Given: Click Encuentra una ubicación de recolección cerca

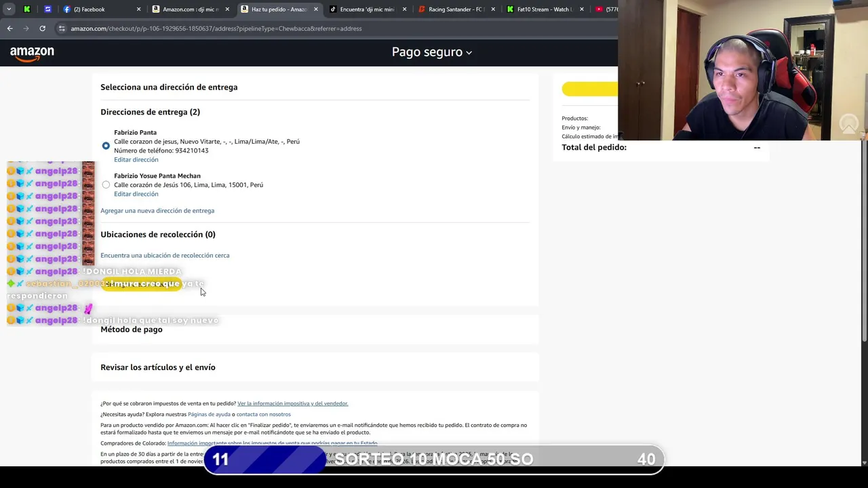Looking at the screenshot, I should point(165,256).
